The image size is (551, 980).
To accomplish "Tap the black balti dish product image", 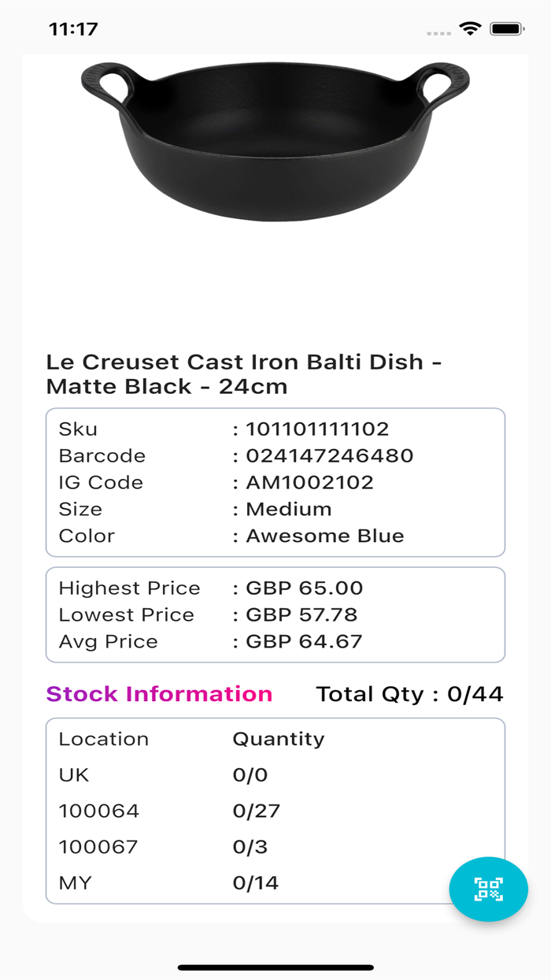I will [275, 138].
